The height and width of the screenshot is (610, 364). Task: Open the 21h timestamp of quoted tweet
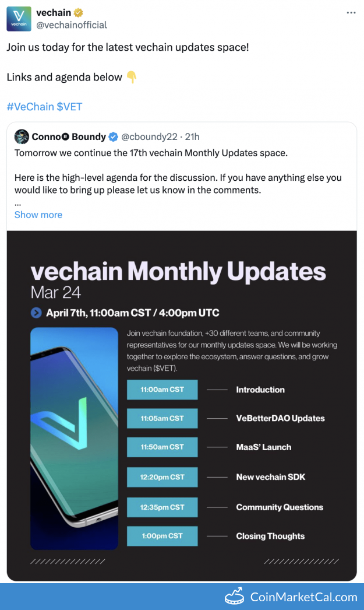[x=192, y=137]
